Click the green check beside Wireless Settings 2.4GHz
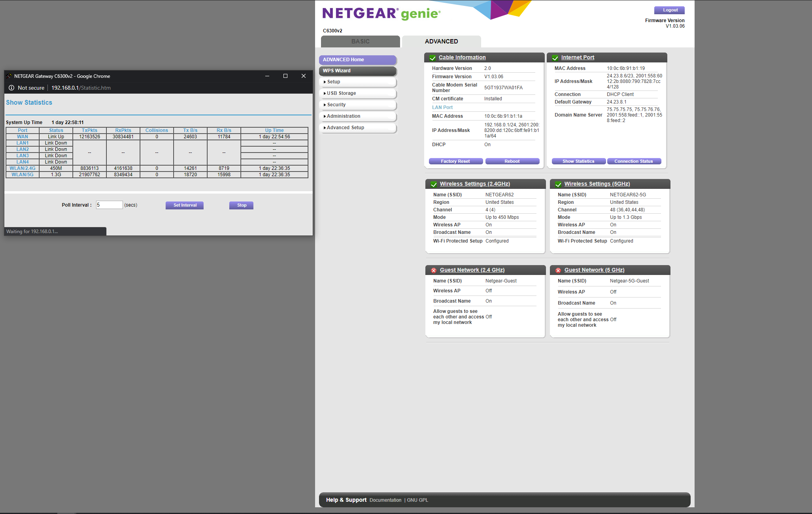812x514 pixels. pyautogui.click(x=434, y=184)
